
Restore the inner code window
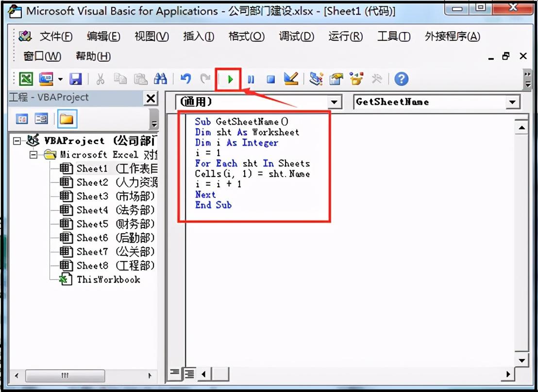coord(506,56)
